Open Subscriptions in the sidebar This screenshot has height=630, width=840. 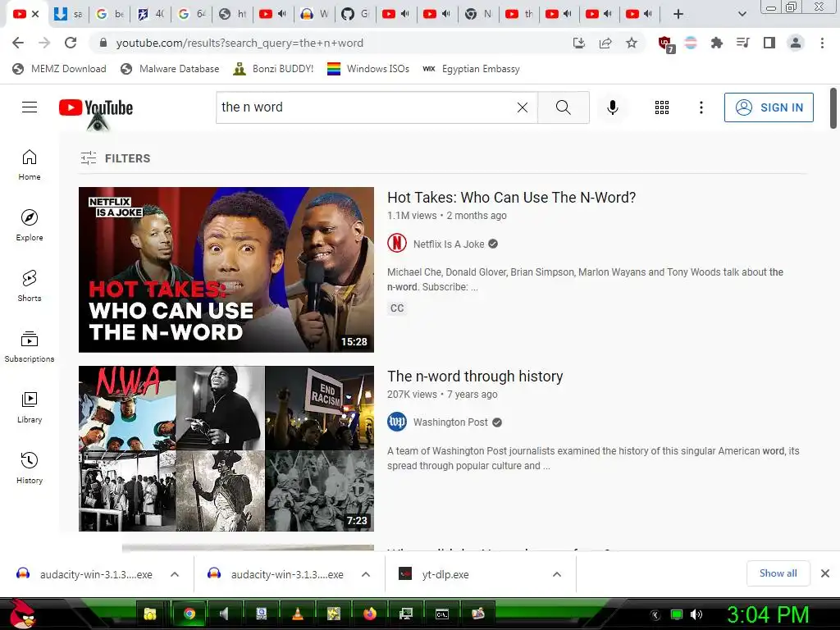coord(30,347)
